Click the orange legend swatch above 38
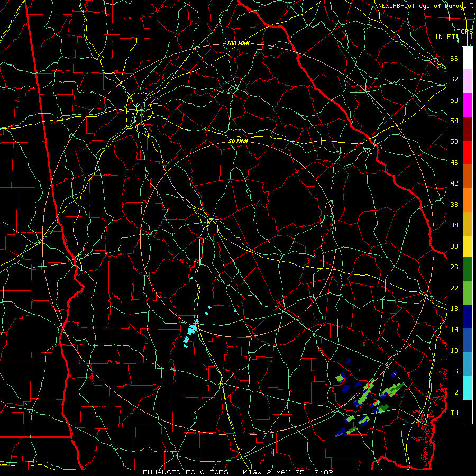The height and width of the screenshot is (476, 476). point(467,200)
